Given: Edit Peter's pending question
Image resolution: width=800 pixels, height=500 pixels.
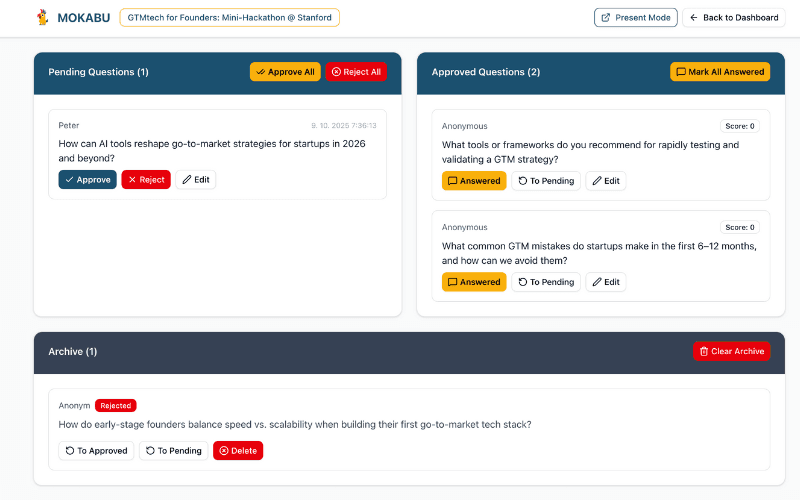Looking at the screenshot, I should click(x=196, y=180).
